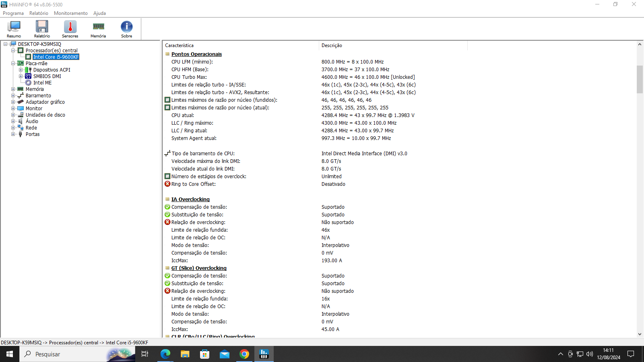This screenshot has width=644, height=362.
Task: Expand the Dispositivos ACPI node
Action: (21, 70)
